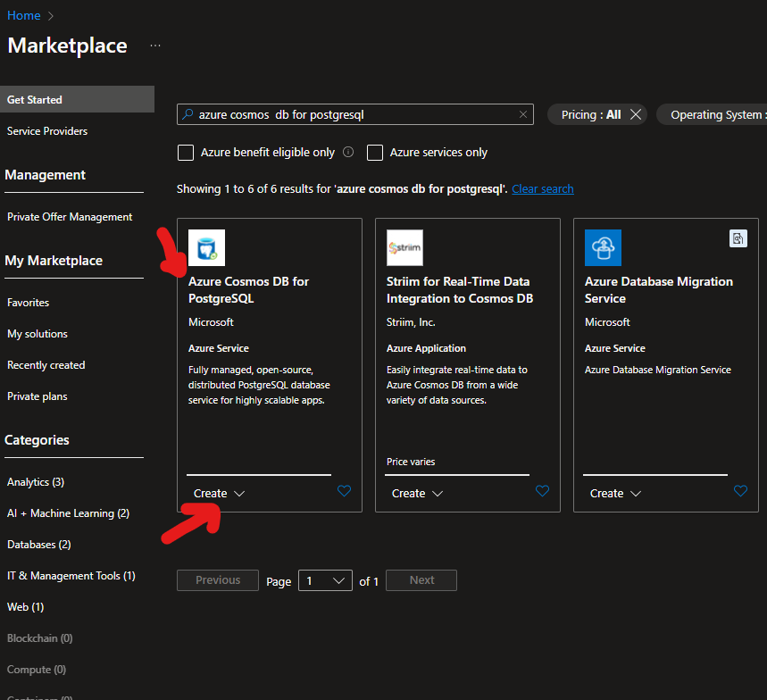Open Private Offer Management
The image size is (767, 700).
[70, 217]
